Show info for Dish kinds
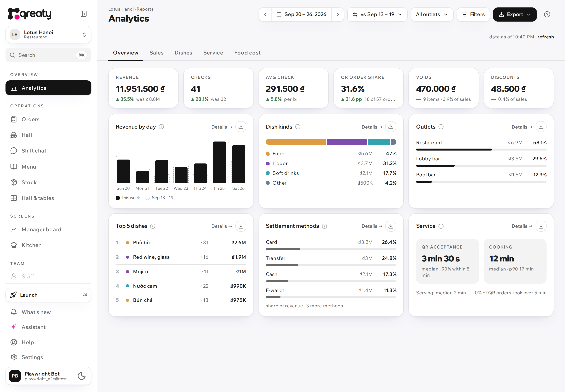The height and width of the screenshot is (392, 565). pos(298,127)
